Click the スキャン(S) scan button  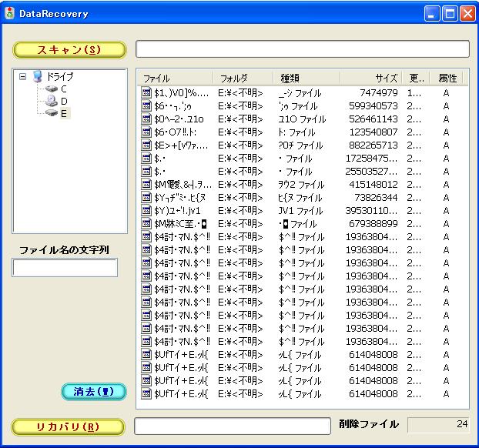[69, 50]
